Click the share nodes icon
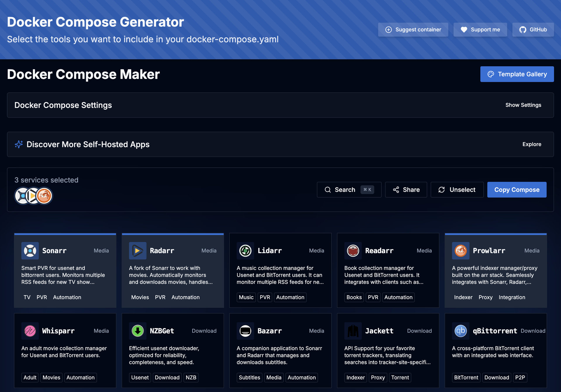The height and width of the screenshot is (392, 561). (396, 190)
